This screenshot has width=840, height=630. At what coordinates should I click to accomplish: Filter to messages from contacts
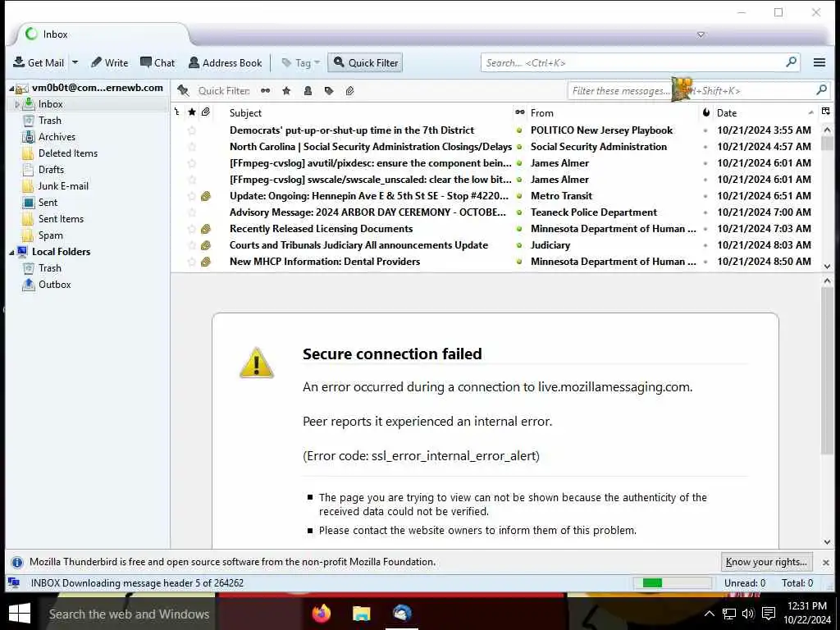pos(308,90)
